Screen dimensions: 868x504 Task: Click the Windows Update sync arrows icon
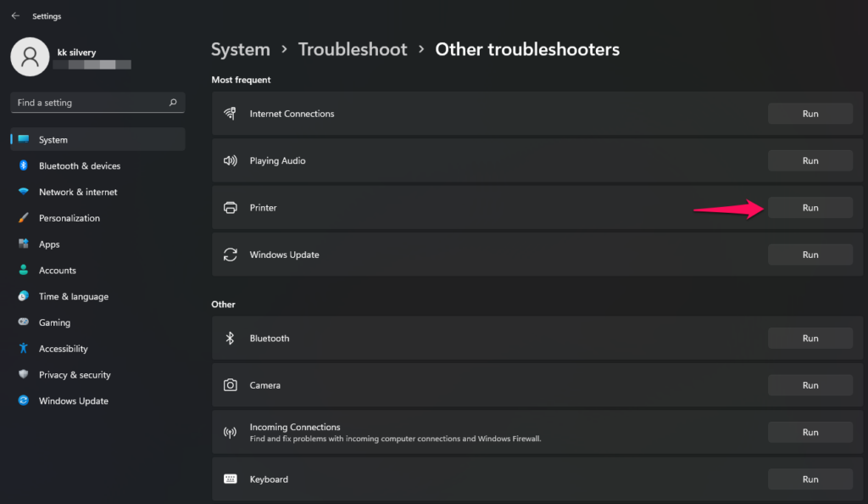(231, 255)
